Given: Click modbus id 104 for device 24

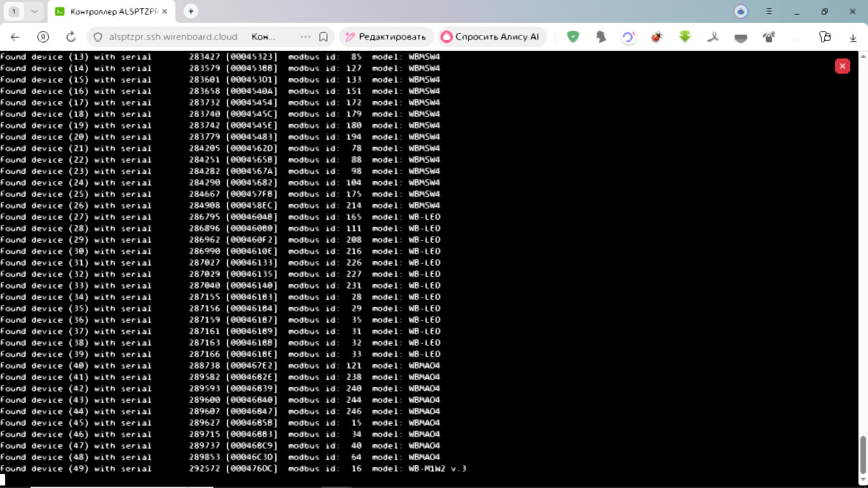Looking at the screenshot, I should pos(354,182).
